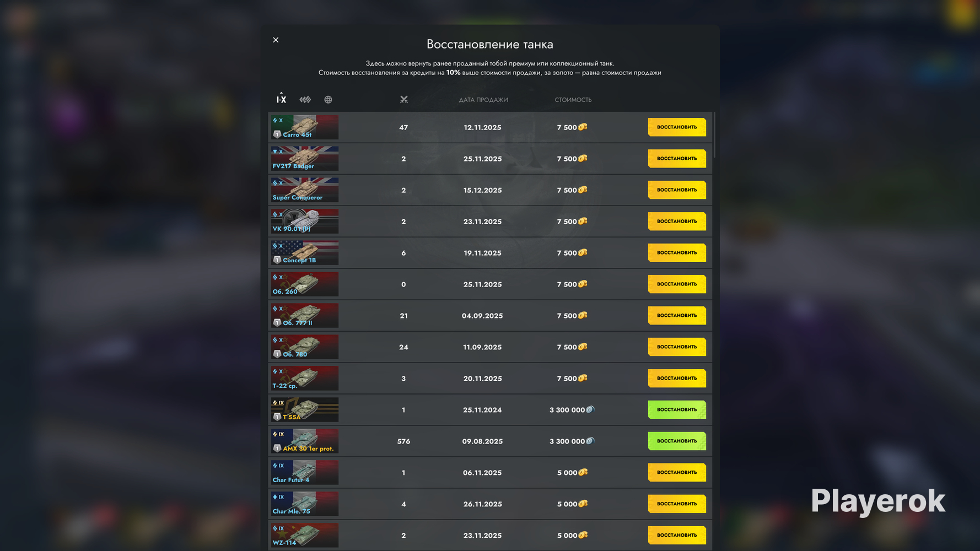Restore the FV217 Badger tank
This screenshot has width=980, height=551.
[x=677, y=159]
